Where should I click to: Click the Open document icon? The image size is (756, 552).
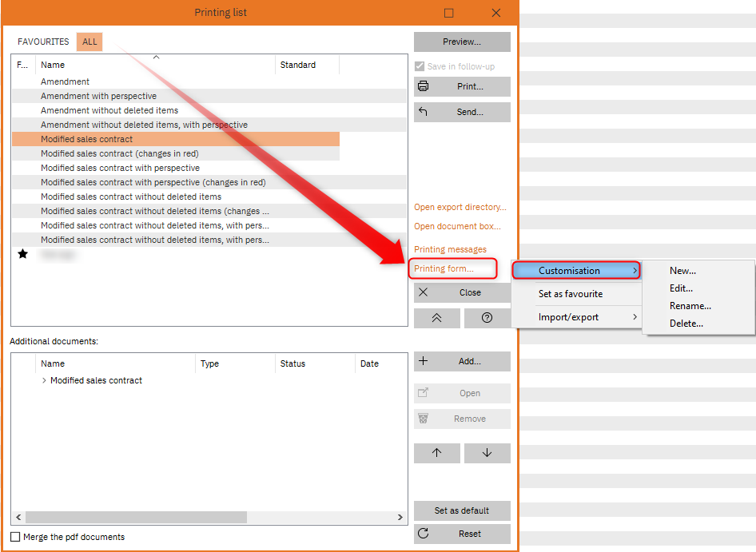[x=424, y=392]
